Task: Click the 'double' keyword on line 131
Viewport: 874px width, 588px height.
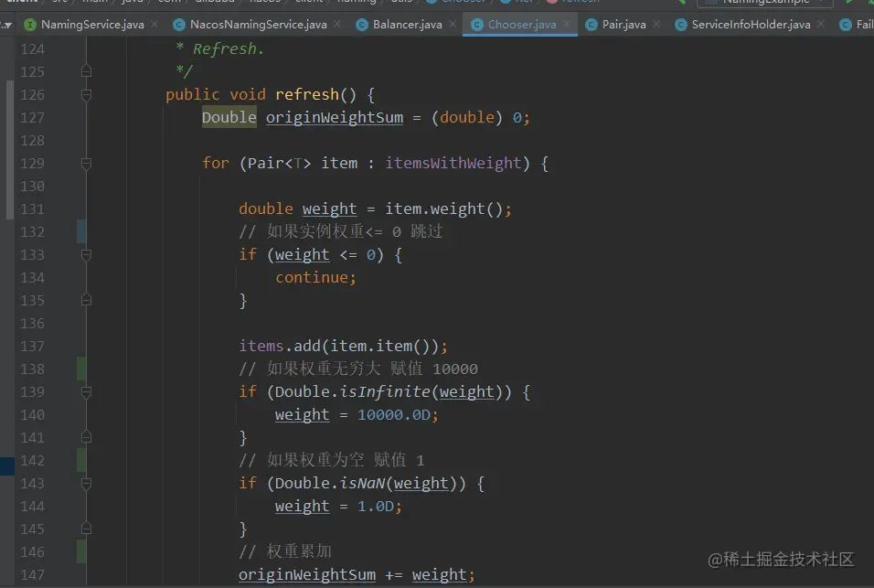Action: pyautogui.click(x=266, y=209)
